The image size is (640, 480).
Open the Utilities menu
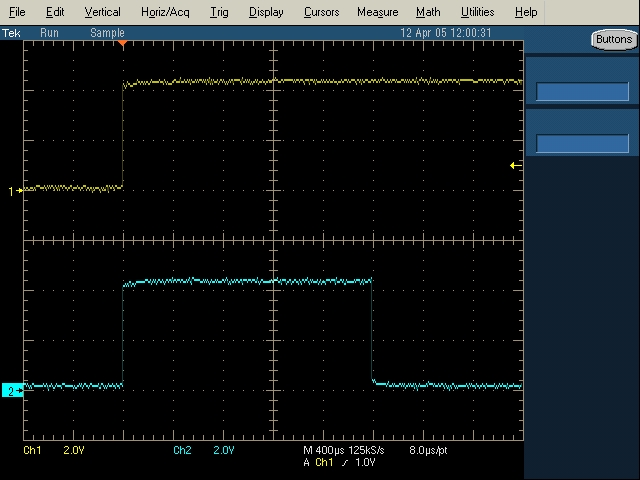477,12
